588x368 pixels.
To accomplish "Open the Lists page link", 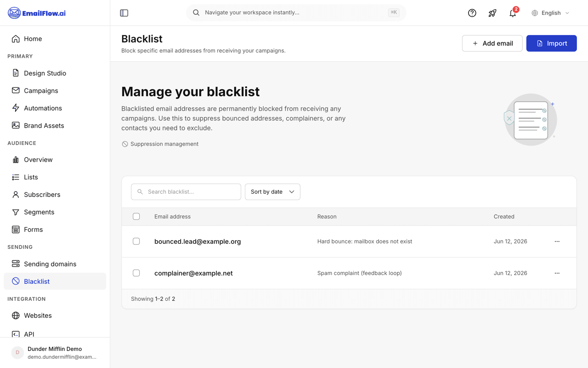I will pyautogui.click(x=55, y=177).
